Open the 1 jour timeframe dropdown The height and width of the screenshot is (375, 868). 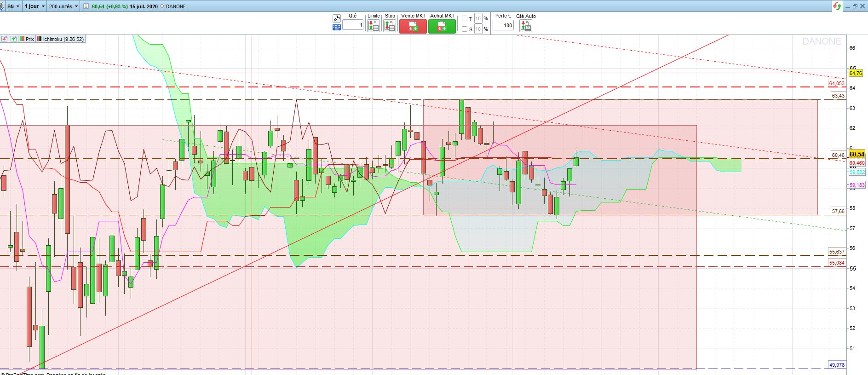tap(34, 6)
